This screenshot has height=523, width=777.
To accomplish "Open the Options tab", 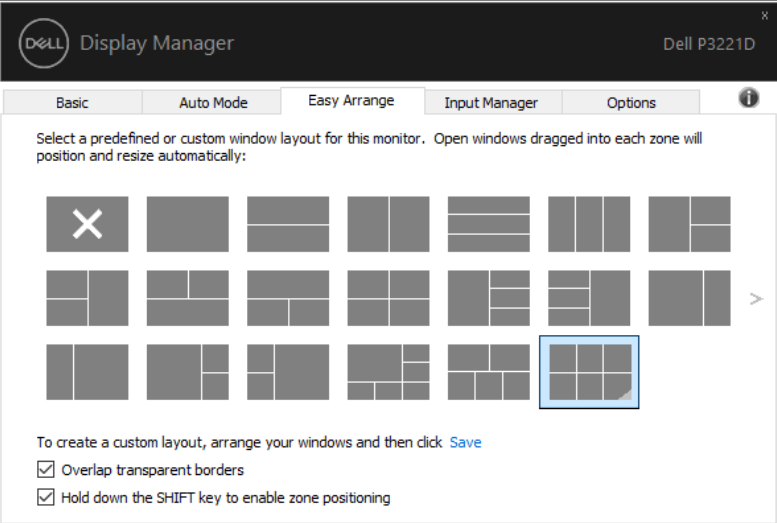I will 631,103.
